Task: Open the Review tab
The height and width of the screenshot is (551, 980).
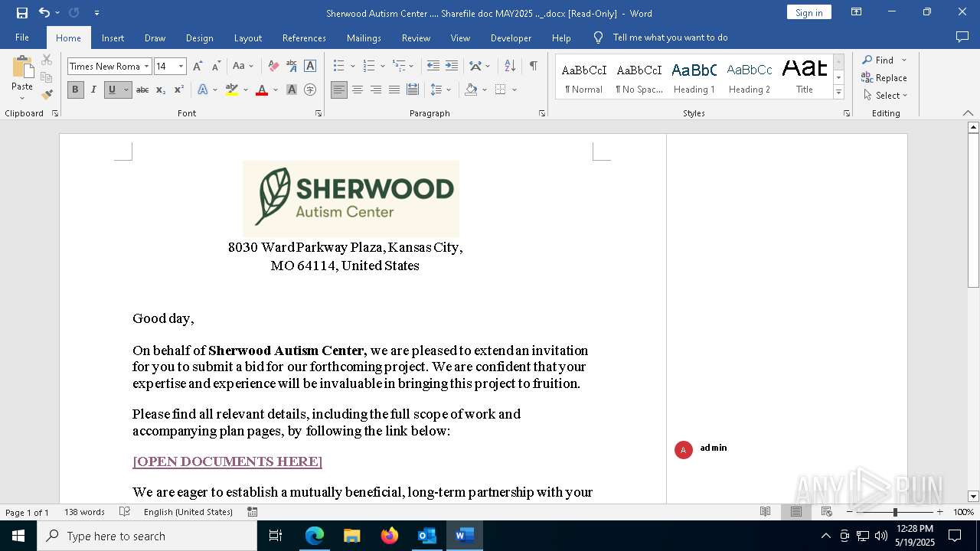Action: (416, 37)
